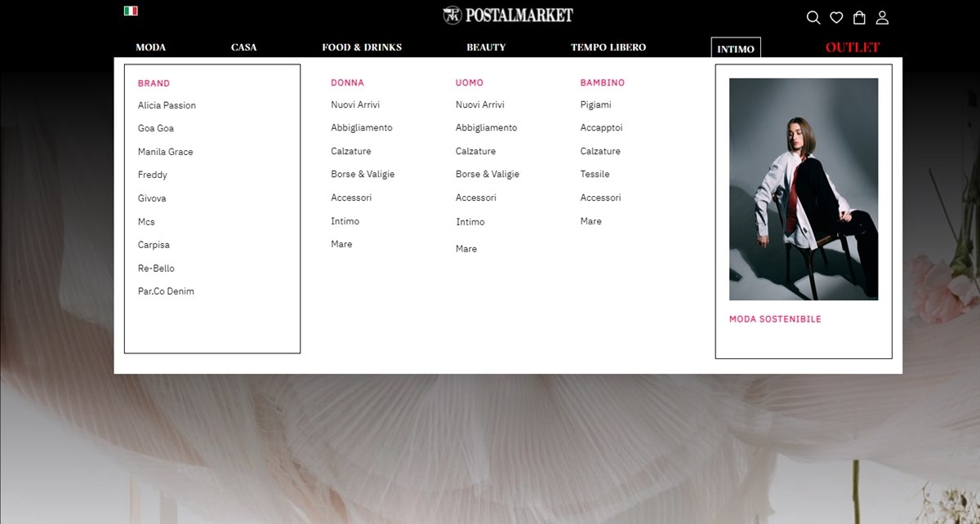Image resolution: width=980 pixels, height=524 pixels.
Task: Open Mare under BAMBINO
Action: pos(591,221)
